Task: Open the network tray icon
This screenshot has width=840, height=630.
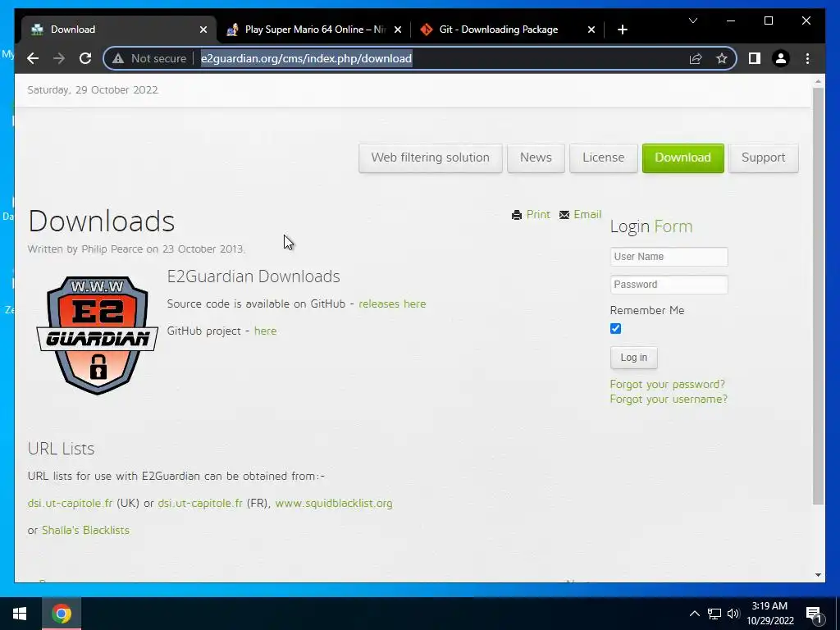Action: click(x=714, y=614)
